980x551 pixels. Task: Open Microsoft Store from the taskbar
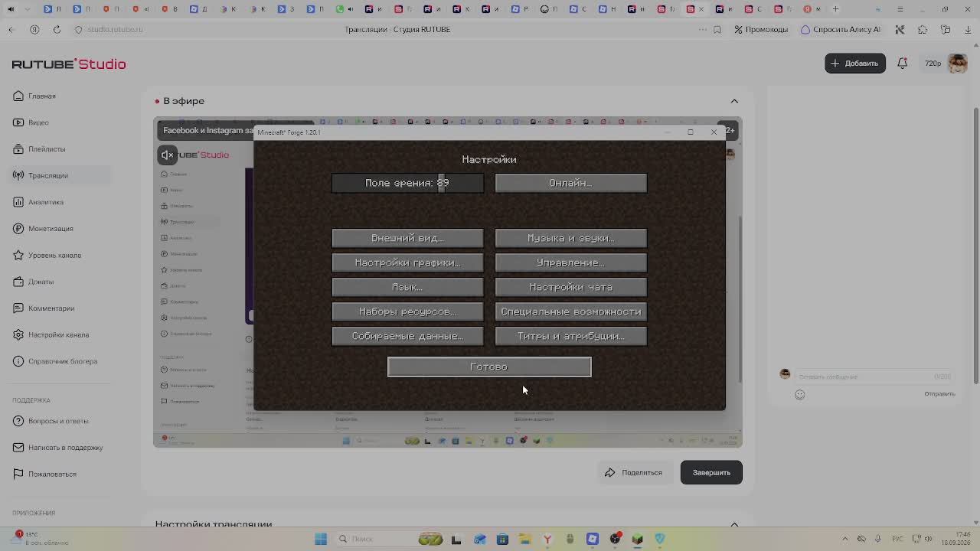502,539
